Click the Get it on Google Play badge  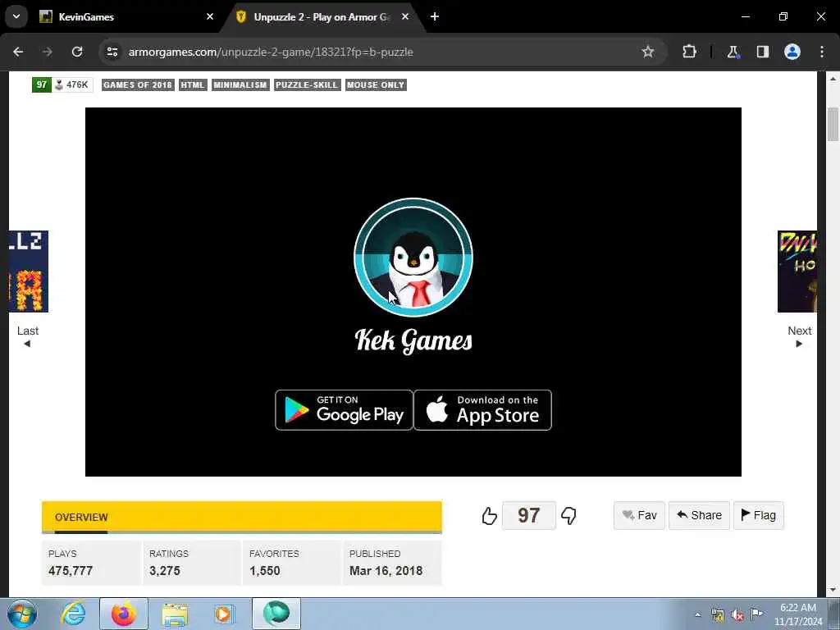pyautogui.click(x=344, y=410)
